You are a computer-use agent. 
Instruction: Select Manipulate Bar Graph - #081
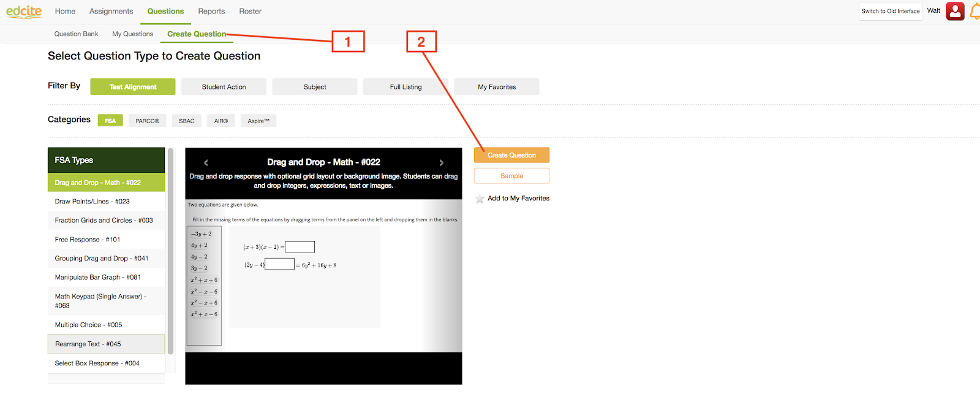click(106, 277)
